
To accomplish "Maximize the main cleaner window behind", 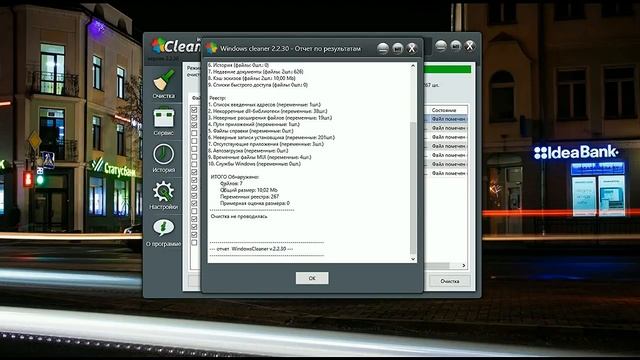I will [x=456, y=45].
